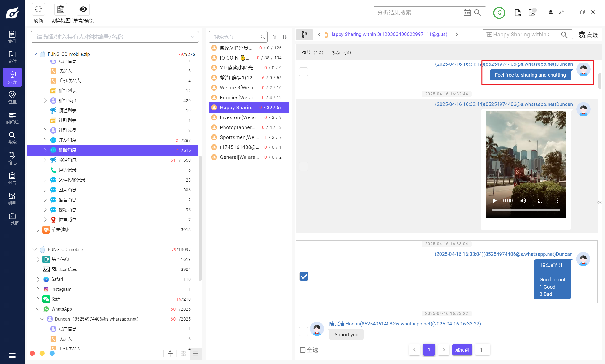
Task: Click the Refresh (刷新) toolbar icon
Action: 38,9
